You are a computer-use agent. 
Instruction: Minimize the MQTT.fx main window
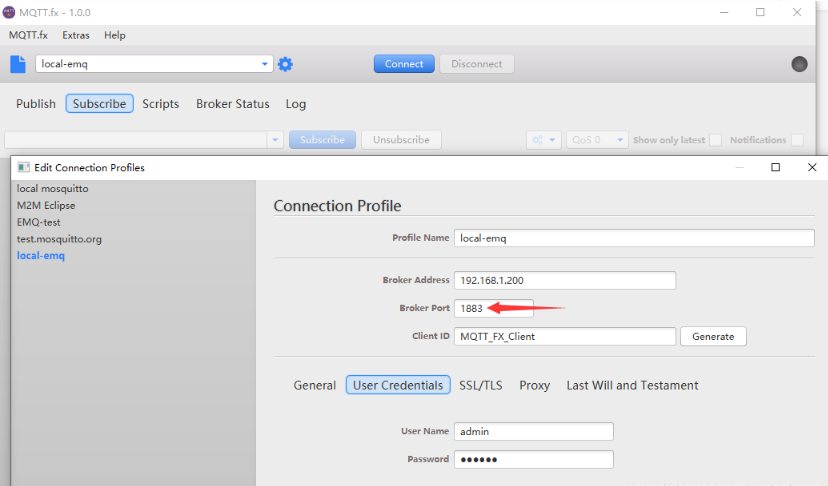pos(724,12)
